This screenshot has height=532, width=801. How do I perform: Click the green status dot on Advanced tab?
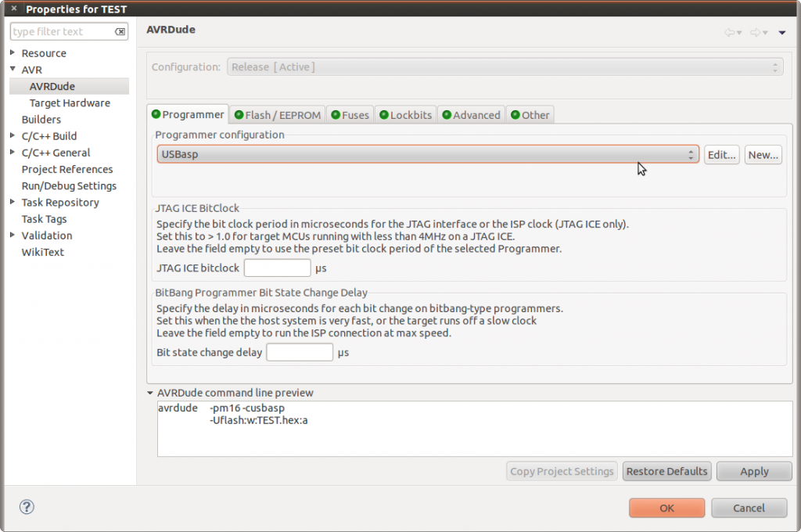(x=446, y=114)
